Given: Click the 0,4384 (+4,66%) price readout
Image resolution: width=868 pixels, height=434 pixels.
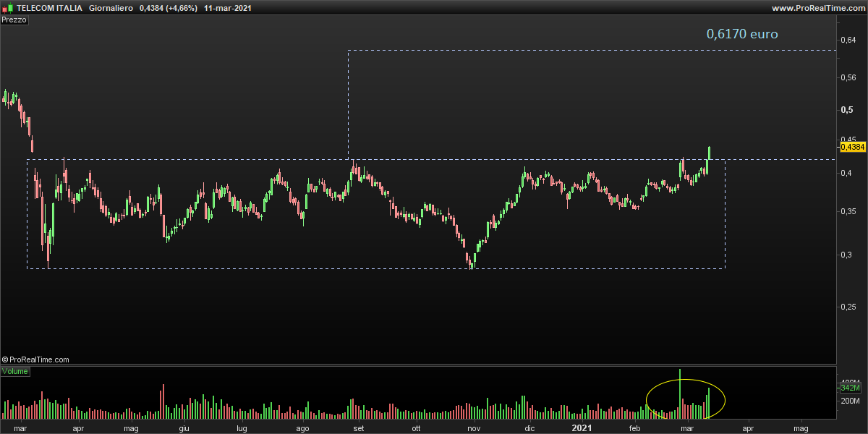Looking at the screenshot, I should point(169,7).
